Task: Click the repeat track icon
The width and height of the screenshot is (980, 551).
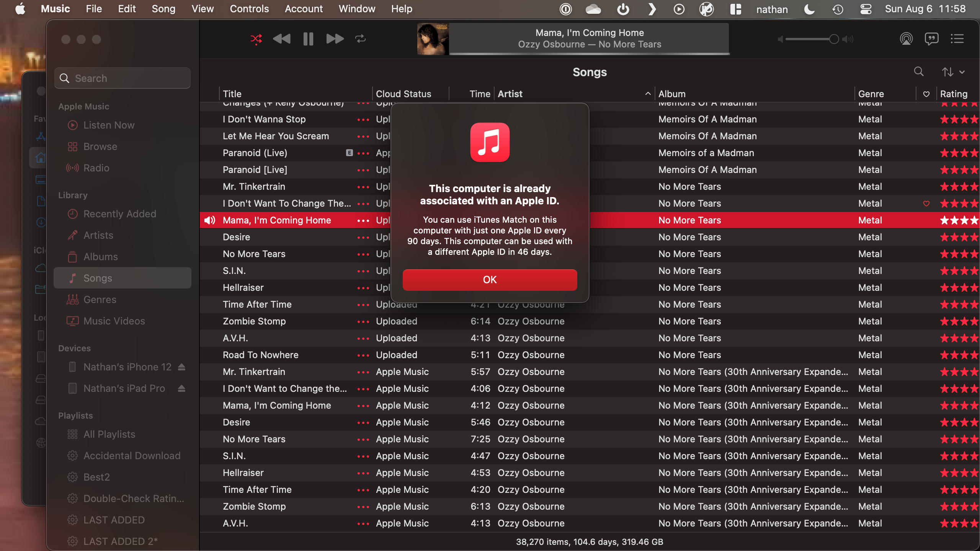Action: pos(361,38)
